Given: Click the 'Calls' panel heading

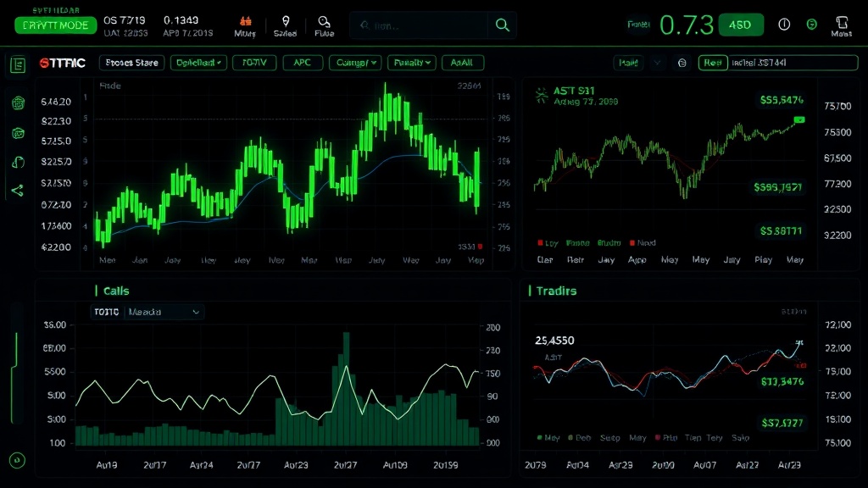Looking at the screenshot, I should click(116, 291).
